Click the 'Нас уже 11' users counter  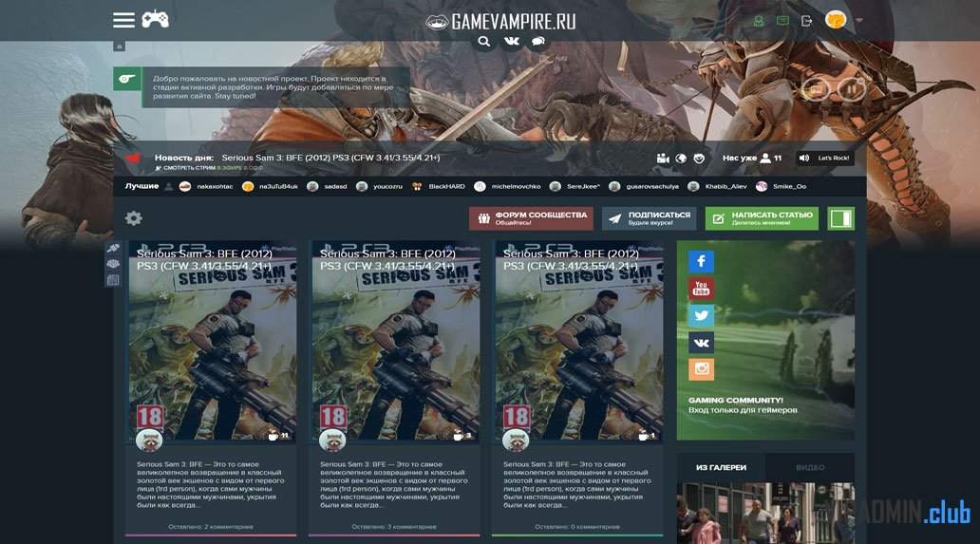(x=752, y=158)
